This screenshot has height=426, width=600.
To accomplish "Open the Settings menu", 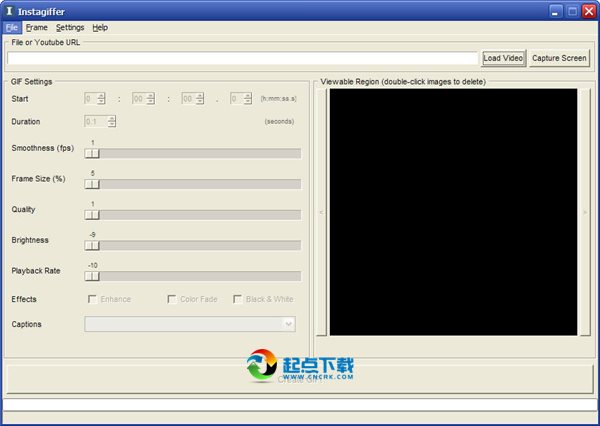I will [x=70, y=28].
